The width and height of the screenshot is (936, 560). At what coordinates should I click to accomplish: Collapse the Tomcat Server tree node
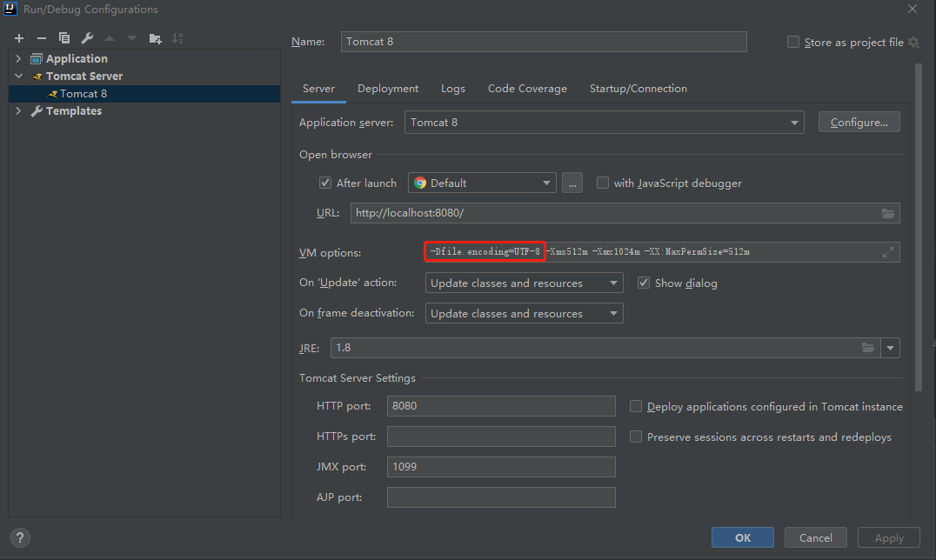(18, 76)
